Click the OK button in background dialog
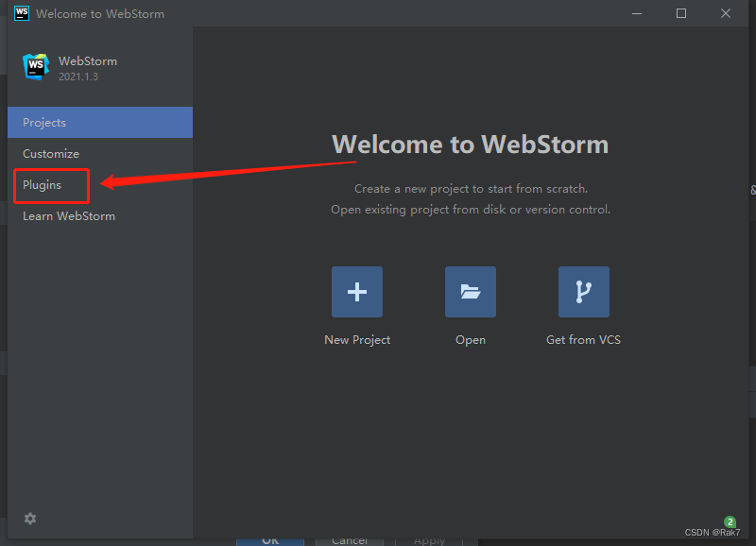This screenshot has height=546, width=756. point(270,541)
